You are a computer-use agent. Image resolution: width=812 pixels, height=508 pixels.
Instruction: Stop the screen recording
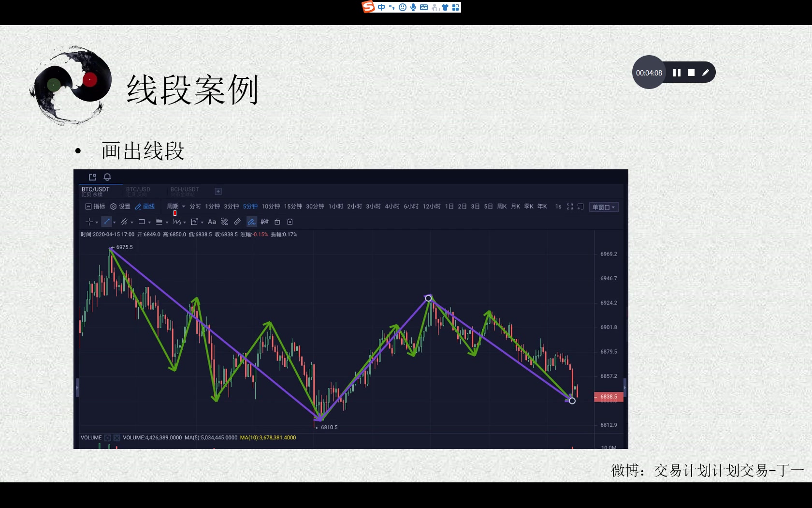click(691, 73)
